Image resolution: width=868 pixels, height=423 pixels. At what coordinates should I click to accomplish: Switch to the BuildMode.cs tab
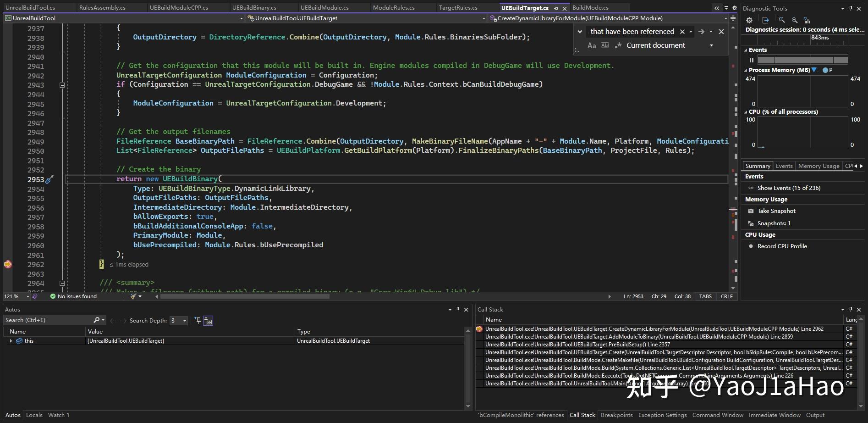pyautogui.click(x=590, y=8)
